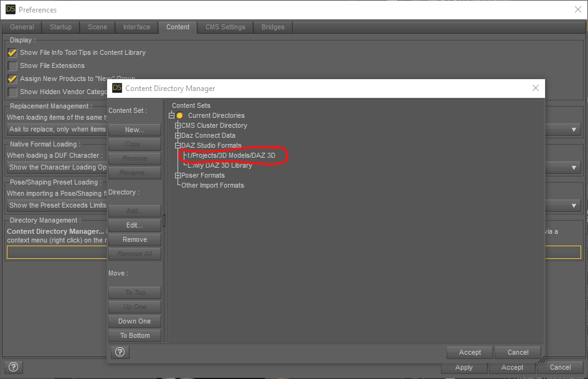Image resolution: width=588 pixels, height=379 pixels.
Task: Toggle Assign New Products to New Group
Action: click(x=12, y=79)
